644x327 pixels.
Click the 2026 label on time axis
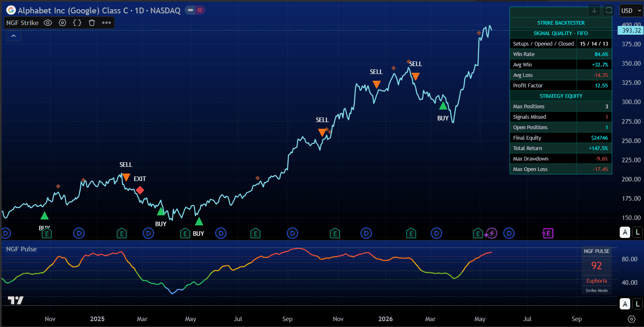tap(385, 319)
